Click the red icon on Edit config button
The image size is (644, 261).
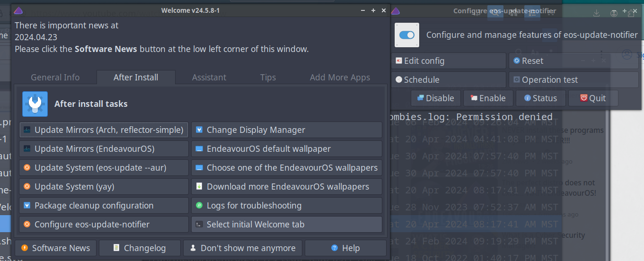tap(399, 61)
